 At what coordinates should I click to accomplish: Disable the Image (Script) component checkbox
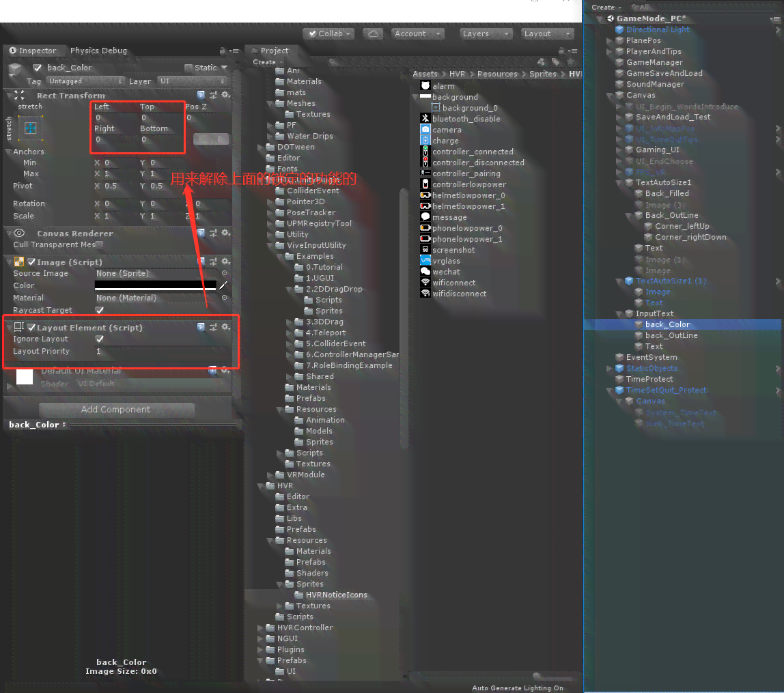(x=31, y=262)
